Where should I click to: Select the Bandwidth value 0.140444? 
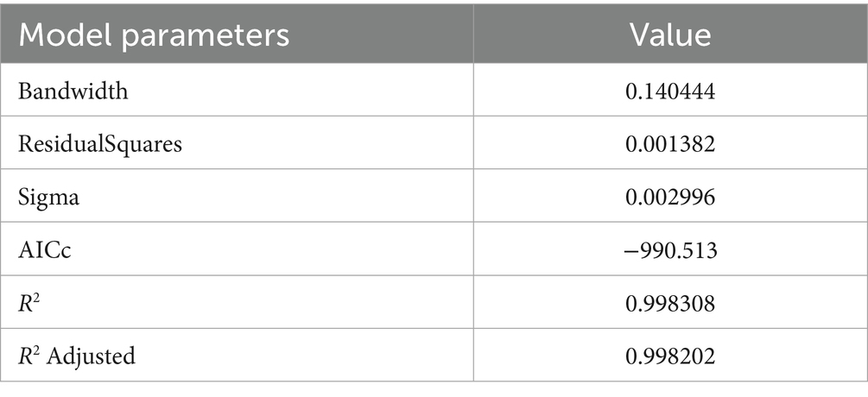[669, 91]
